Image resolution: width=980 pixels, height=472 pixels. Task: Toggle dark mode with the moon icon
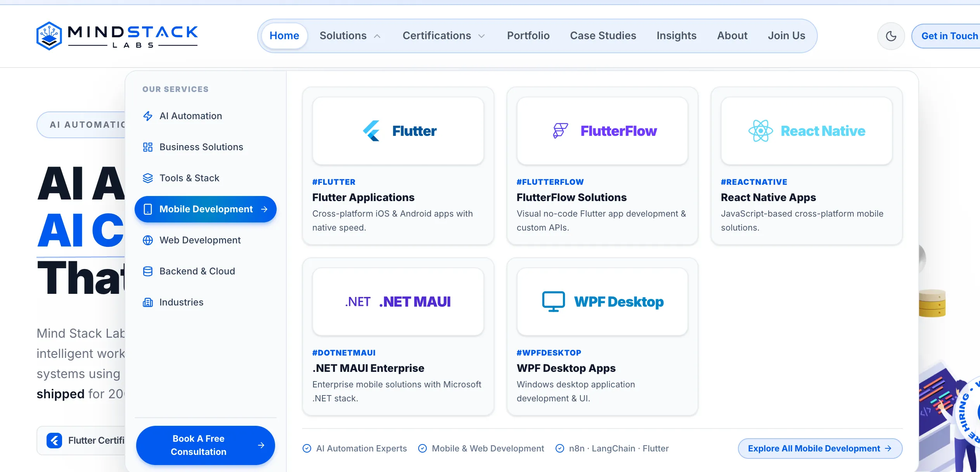tap(891, 36)
